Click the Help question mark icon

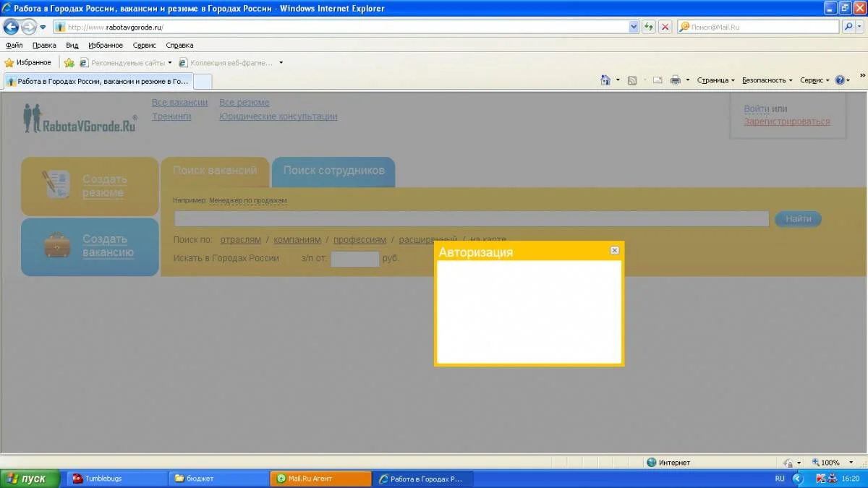click(839, 80)
